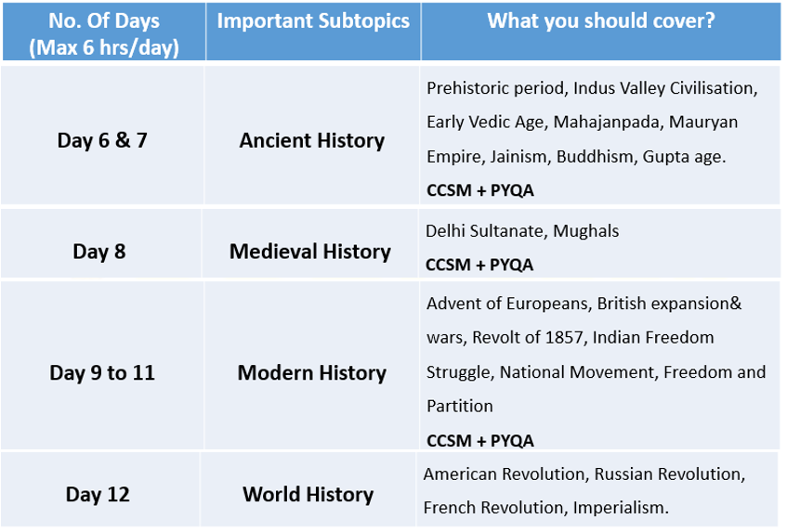Click the 'French Revolution, Imperialism' line
The image size is (787, 532).
(546, 508)
